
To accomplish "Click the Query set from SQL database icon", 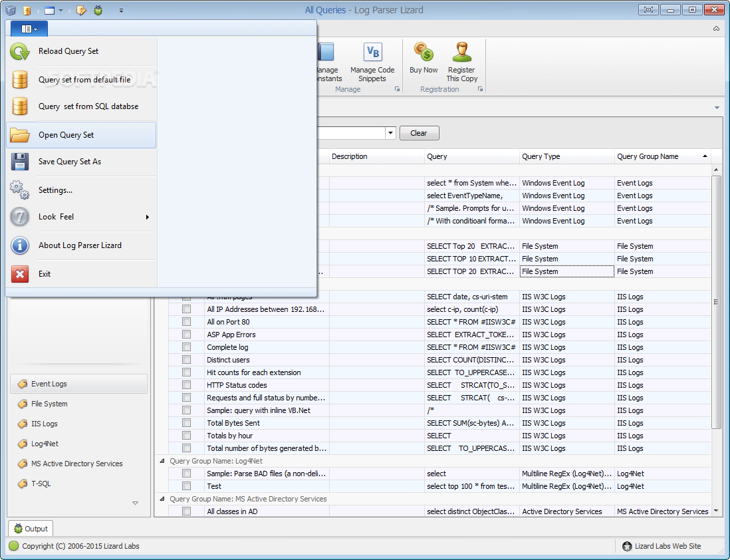I will [x=19, y=106].
